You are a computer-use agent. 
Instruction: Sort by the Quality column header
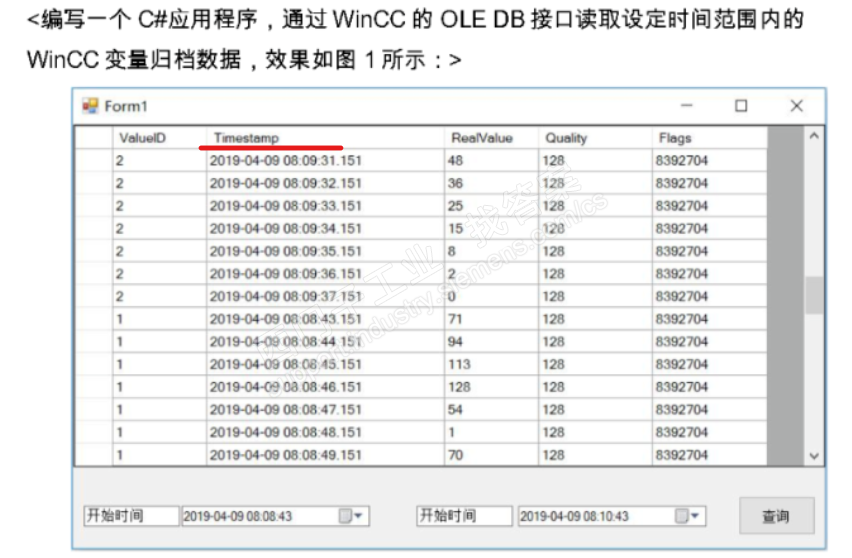tap(595, 138)
